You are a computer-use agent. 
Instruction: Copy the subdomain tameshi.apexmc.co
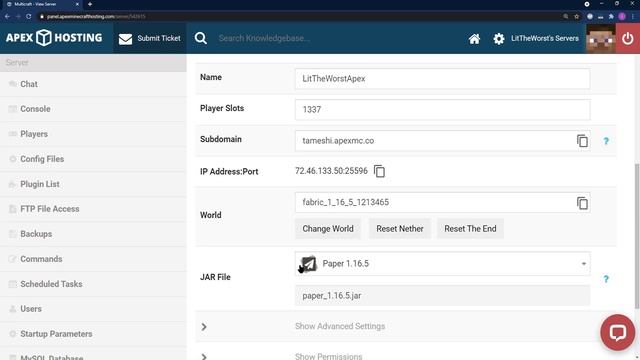pyautogui.click(x=582, y=141)
